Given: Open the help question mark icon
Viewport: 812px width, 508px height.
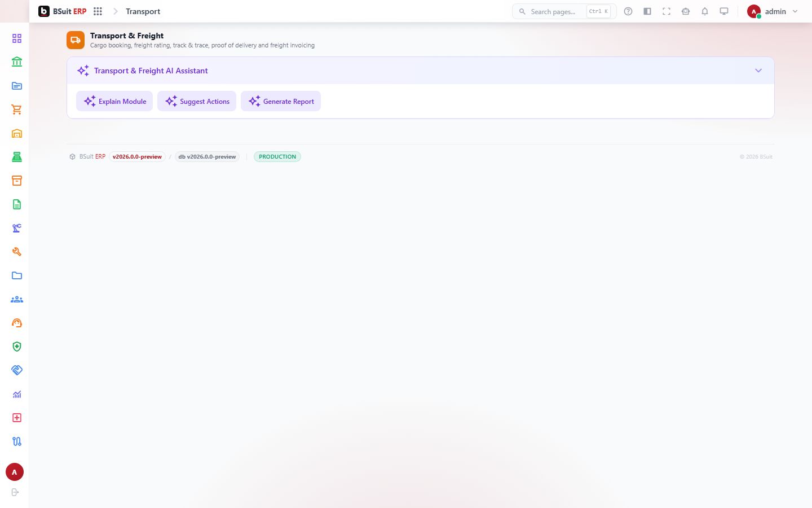Looking at the screenshot, I should click(x=628, y=11).
